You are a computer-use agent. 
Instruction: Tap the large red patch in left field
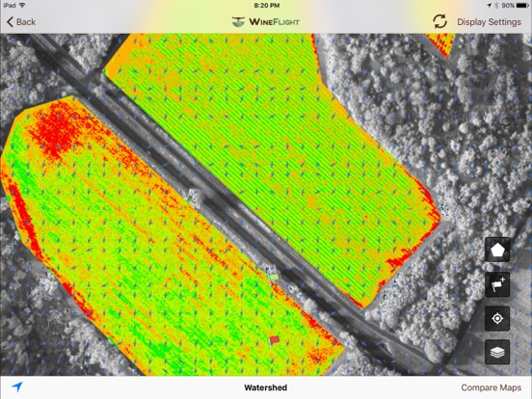56,131
